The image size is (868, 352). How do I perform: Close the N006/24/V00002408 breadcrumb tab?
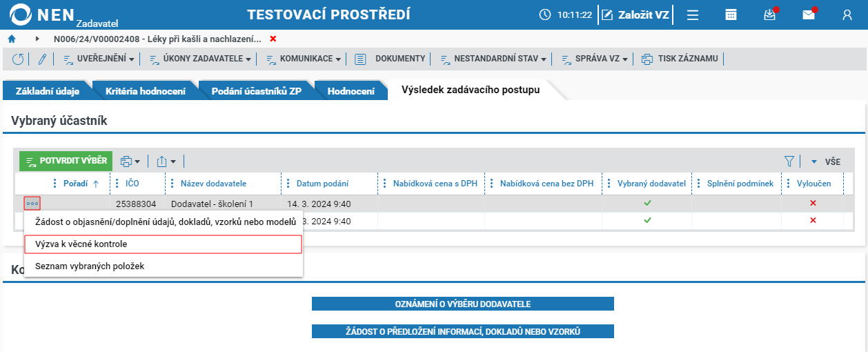[273, 39]
